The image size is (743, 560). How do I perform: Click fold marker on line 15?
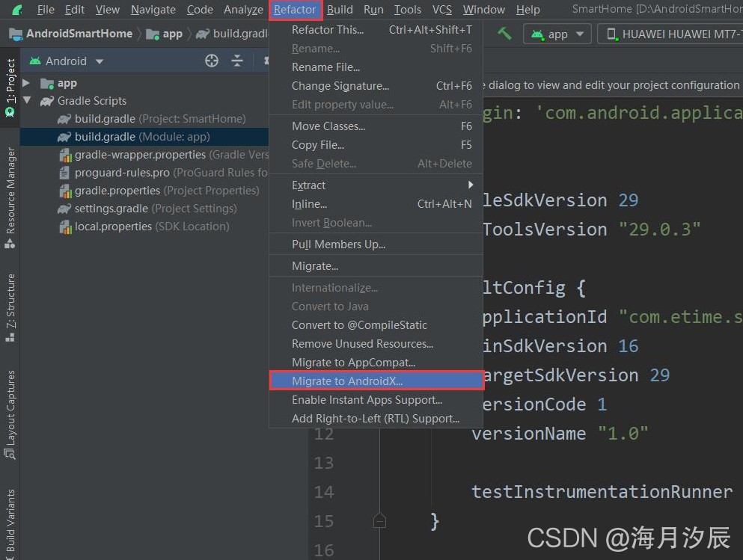pos(379,520)
